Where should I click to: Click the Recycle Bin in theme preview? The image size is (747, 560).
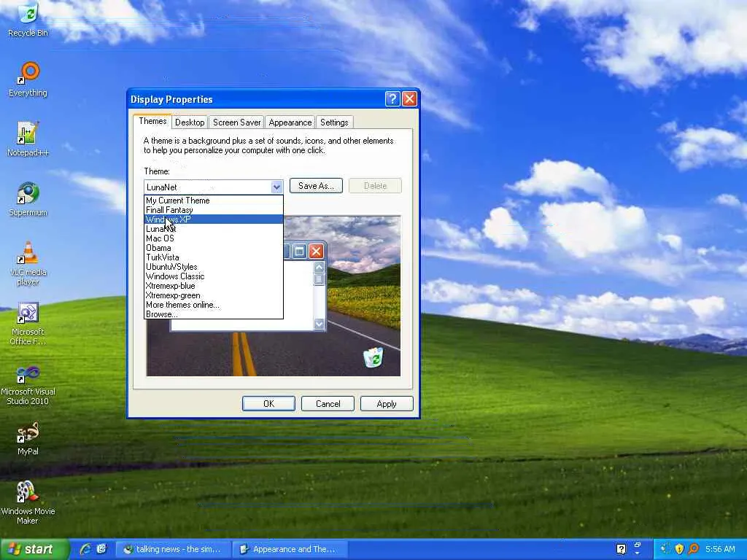click(x=373, y=357)
